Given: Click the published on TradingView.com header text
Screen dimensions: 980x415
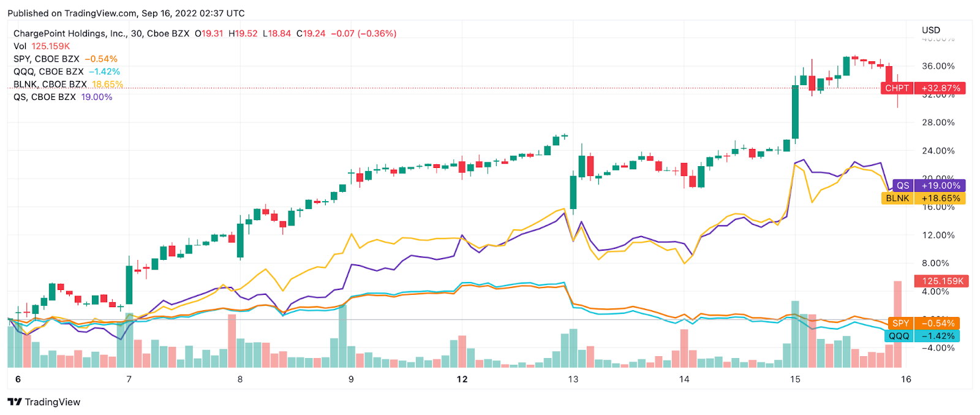Looking at the screenshot, I should 126,13.
